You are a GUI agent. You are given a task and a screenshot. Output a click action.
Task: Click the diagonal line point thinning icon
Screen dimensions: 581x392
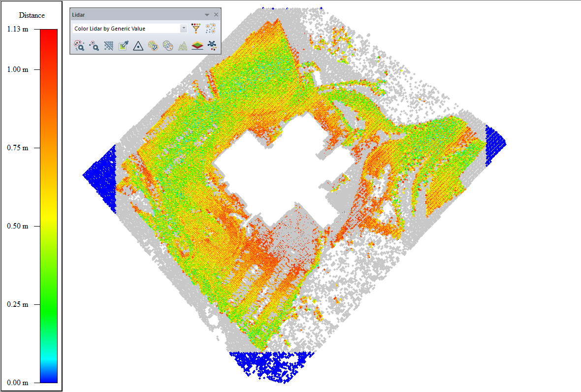109,46
